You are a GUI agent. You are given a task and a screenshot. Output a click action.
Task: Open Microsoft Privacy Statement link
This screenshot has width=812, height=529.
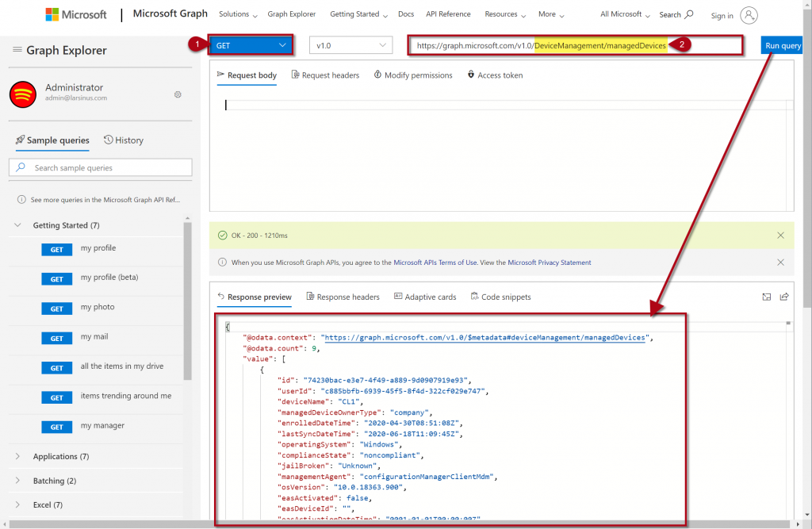[x=550, y=263]
